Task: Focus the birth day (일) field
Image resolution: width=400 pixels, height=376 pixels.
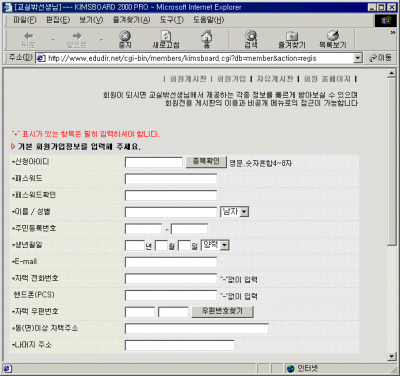Action: (x=184, y=245)
